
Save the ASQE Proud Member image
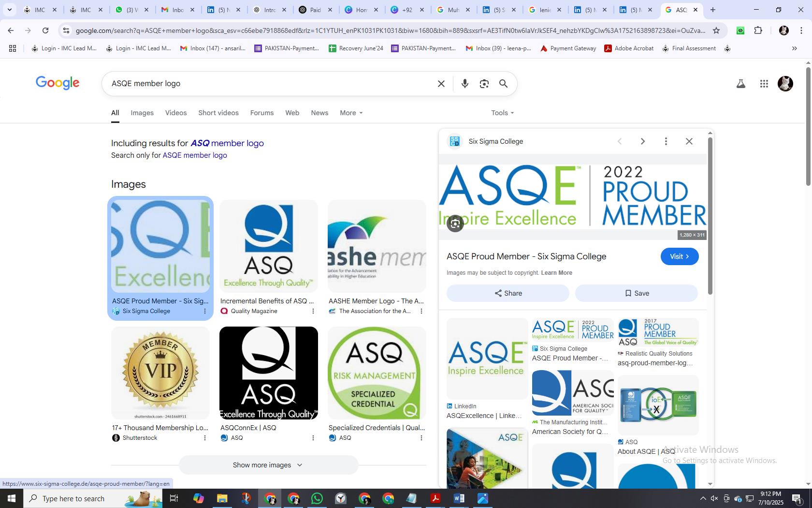click(636, 293)
